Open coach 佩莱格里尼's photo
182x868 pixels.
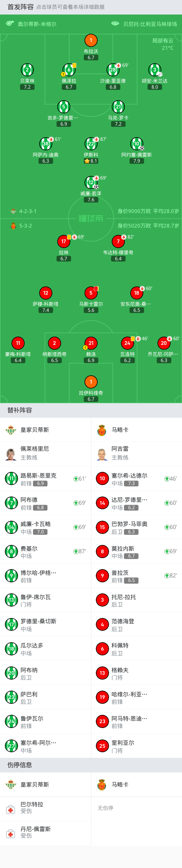(11, 454)
